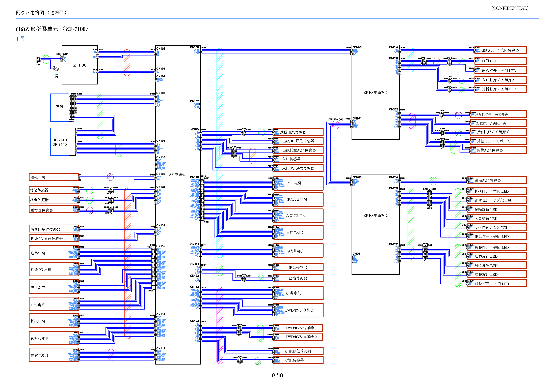Click the 对位电机 box
The height and width of the screenshot is (392, 555).
[x=54, y=304]
